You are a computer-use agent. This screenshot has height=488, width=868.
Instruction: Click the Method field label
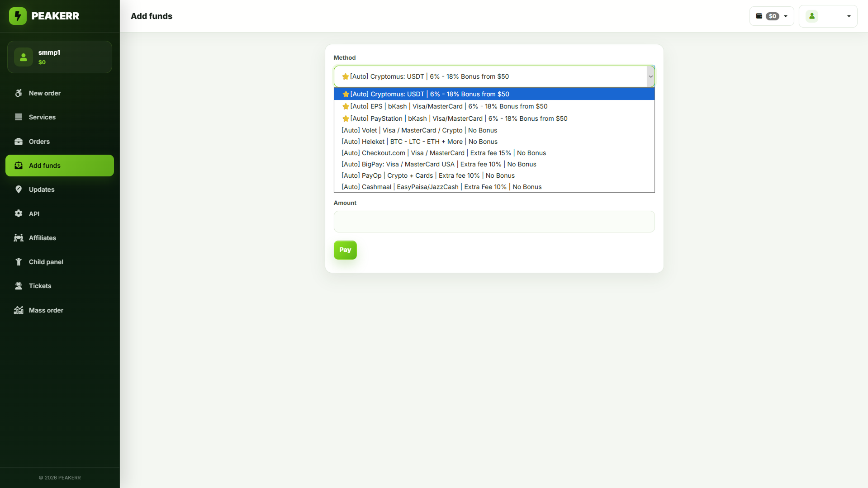(x=345, y=57)
